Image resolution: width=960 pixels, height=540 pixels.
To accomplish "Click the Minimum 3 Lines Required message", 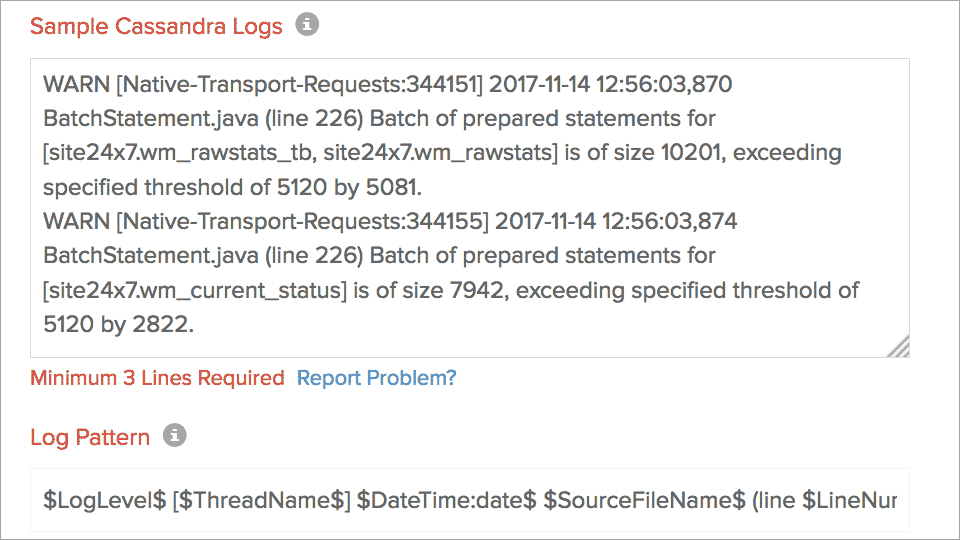I will click(x=157, y=378).
